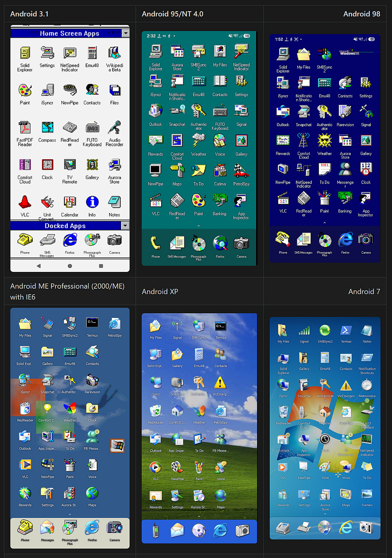Screen dimensions: 392x558
Task: Open Calendar in Android 3.1 screen
Action: pos(70,202)
